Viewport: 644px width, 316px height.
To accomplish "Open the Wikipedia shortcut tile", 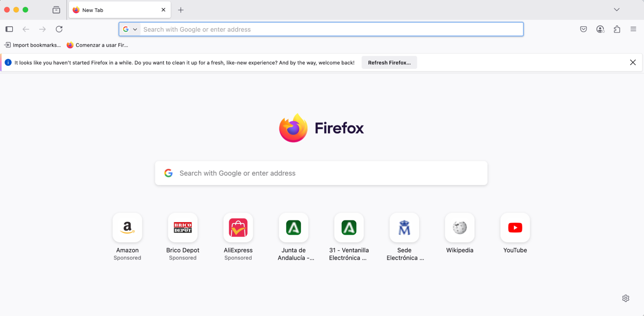I will click(x=459, y=228).
